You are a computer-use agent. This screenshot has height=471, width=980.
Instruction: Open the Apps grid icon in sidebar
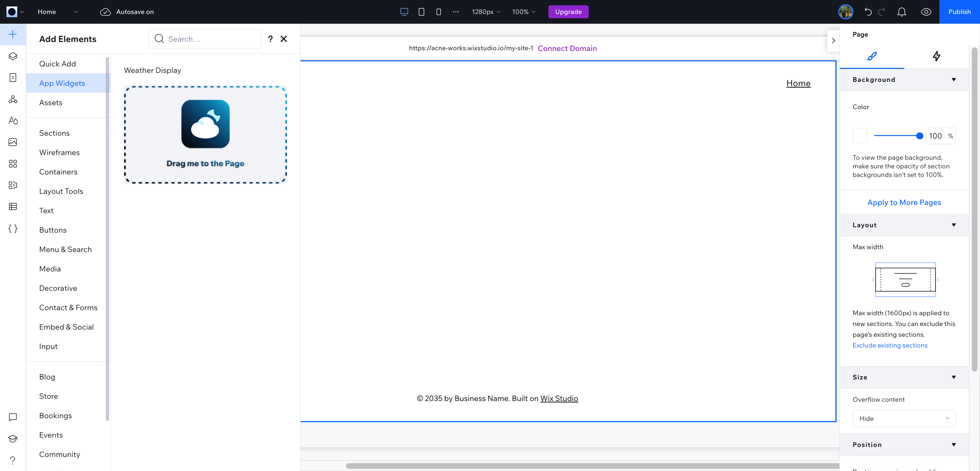(x=13, y=164)
